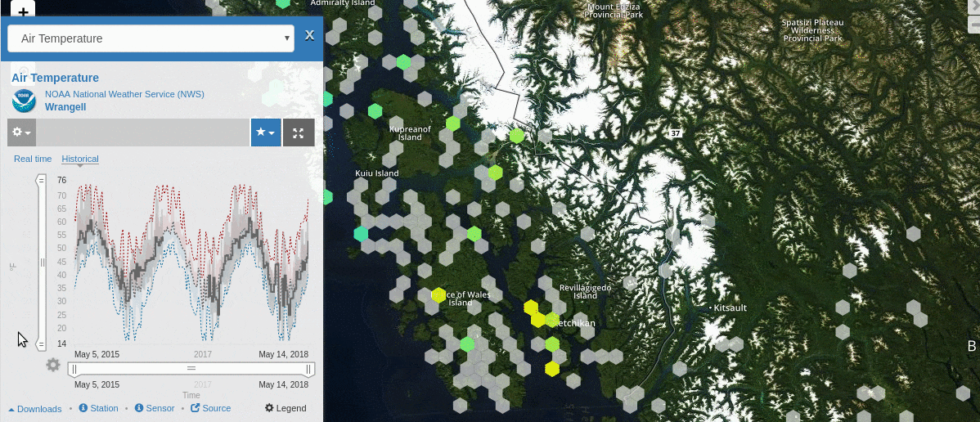Switch to the Real time tab
This screenshot has width=980, height=422.
coord(33,159)
